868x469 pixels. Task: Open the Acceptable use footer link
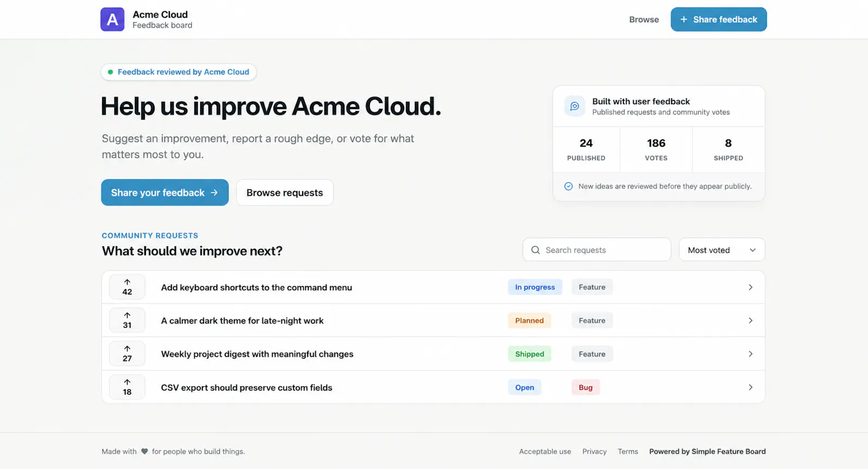pos(545,452)
